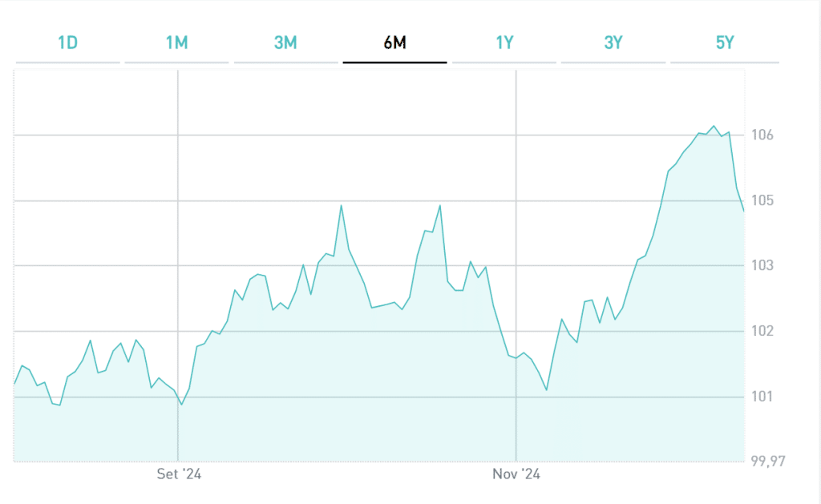Click the highest peak of the chart line
Image resolution: width=821 pixels, height=504 pixels.
tap(714, 126)
